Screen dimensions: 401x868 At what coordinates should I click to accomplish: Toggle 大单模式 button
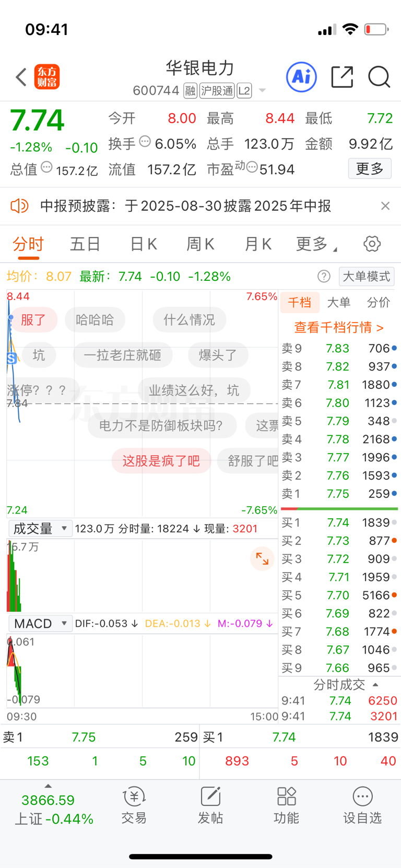tap(367, 276)
